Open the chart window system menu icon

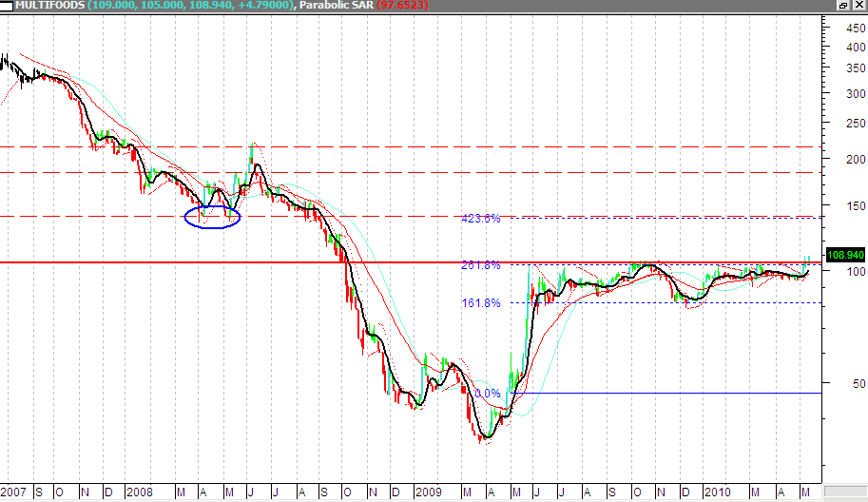pos(7,6)
